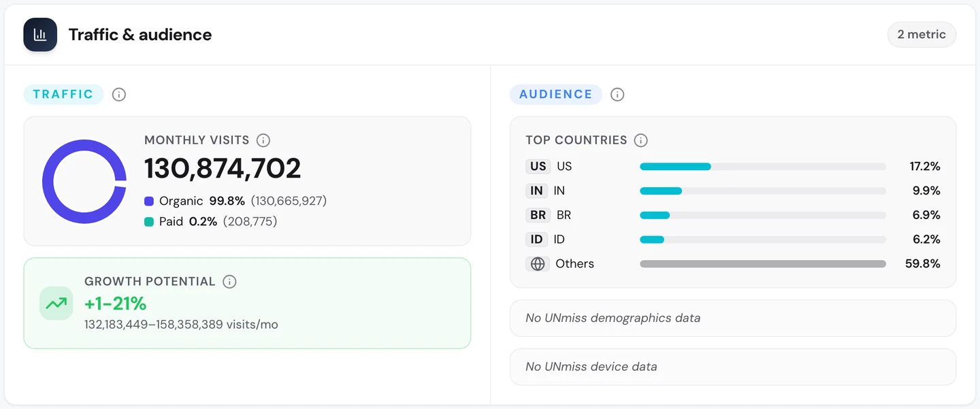
Task: Click the 9.9% IN percentage
Action: (x=926, y=191)
